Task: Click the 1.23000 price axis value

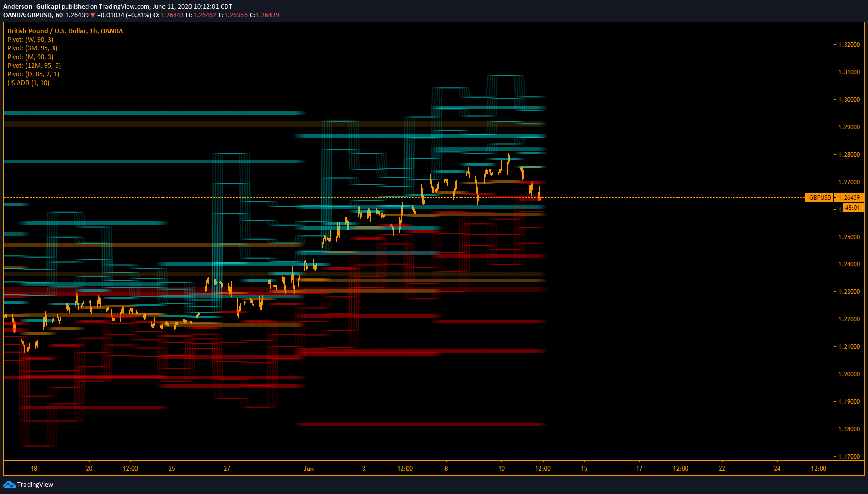Action: coord(849,292)
